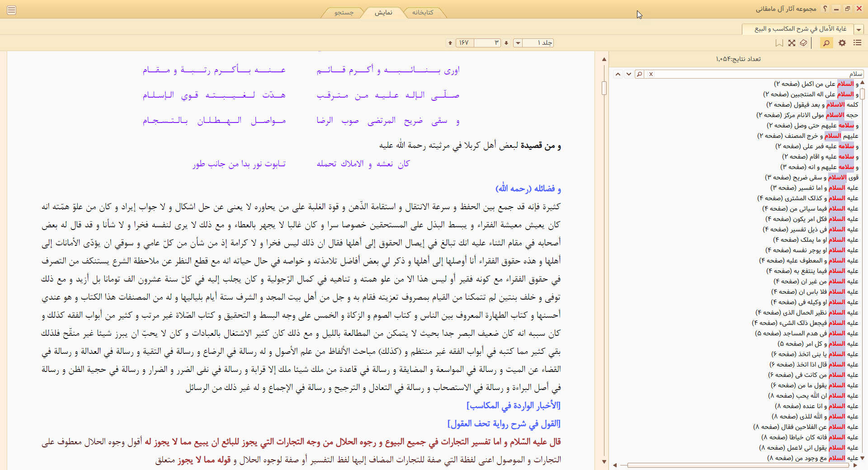868x470 pixels.
Task: Click the results list vertical scrollbar thumb
Action: click(x=863, y=94)
